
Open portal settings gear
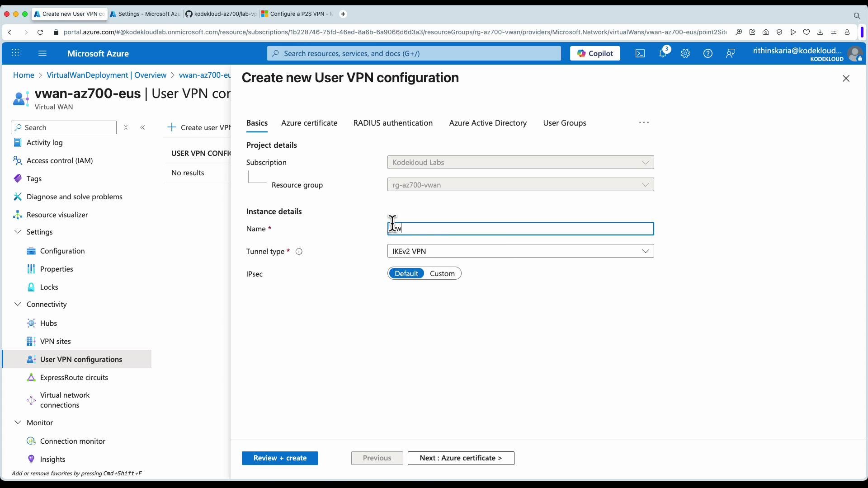(685, 53)
